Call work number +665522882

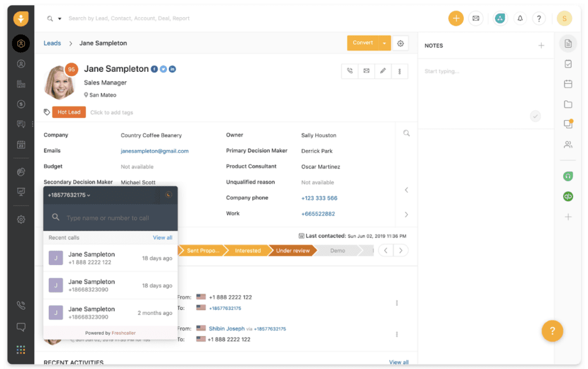[318, 214]
